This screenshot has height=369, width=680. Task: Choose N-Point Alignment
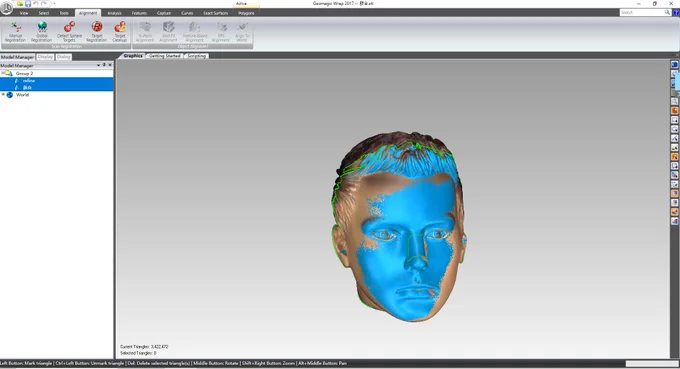145,32
